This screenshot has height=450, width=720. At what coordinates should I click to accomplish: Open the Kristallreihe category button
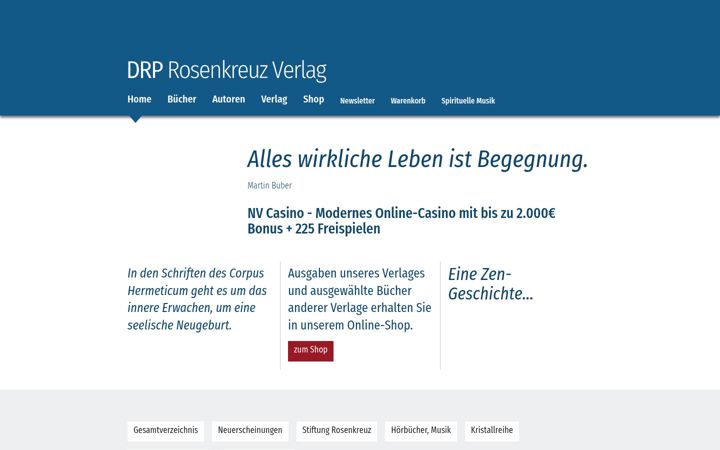492,431
